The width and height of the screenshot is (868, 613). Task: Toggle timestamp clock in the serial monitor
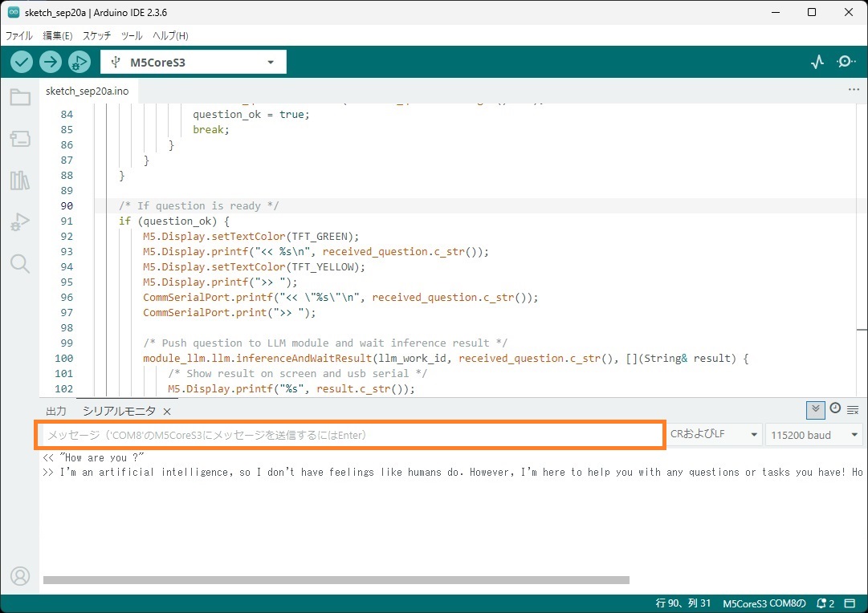coord(835,409)
